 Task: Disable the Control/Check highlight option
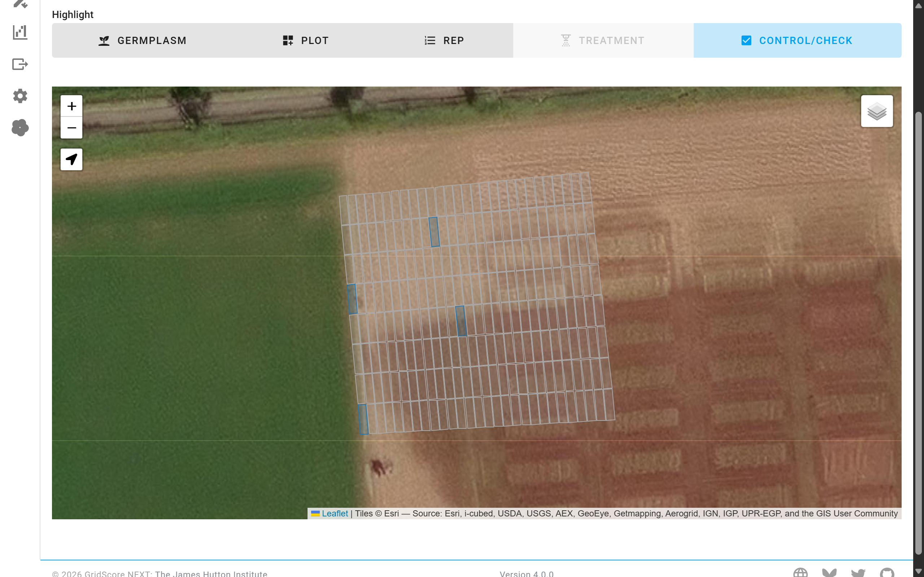pyautogui.click(x=797, y=40)
